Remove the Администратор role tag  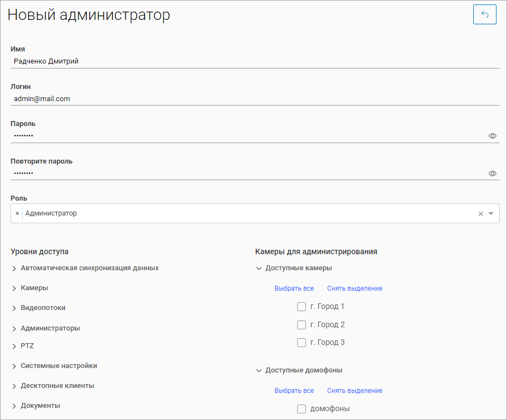point(17,213)
